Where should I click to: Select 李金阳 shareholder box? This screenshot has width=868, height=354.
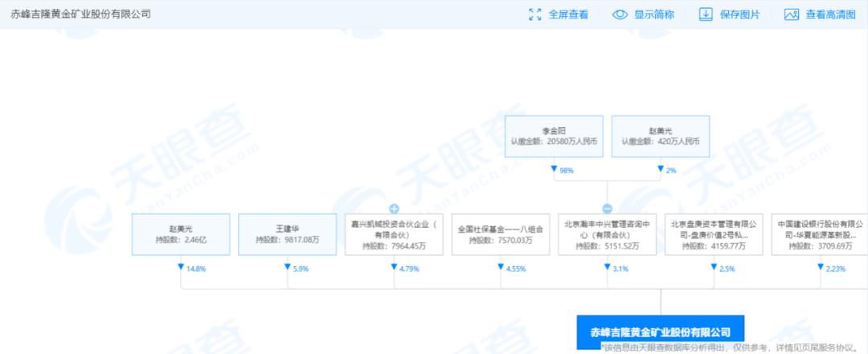tap(554, 136)
